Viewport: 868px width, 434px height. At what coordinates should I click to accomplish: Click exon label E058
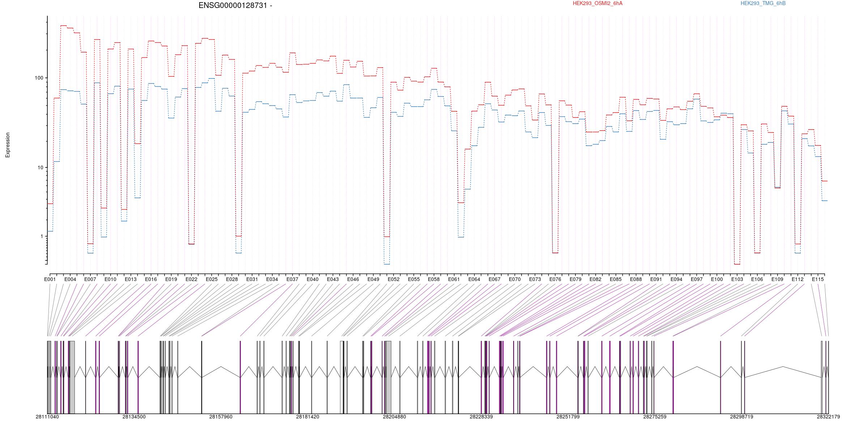pos(434,279)
